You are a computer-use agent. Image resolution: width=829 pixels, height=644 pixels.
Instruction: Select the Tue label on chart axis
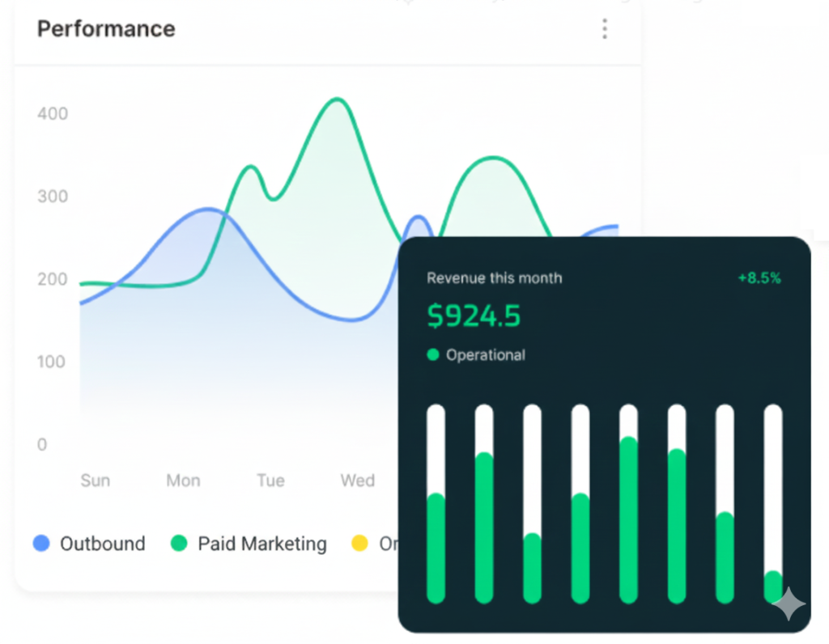pos(270,481)
